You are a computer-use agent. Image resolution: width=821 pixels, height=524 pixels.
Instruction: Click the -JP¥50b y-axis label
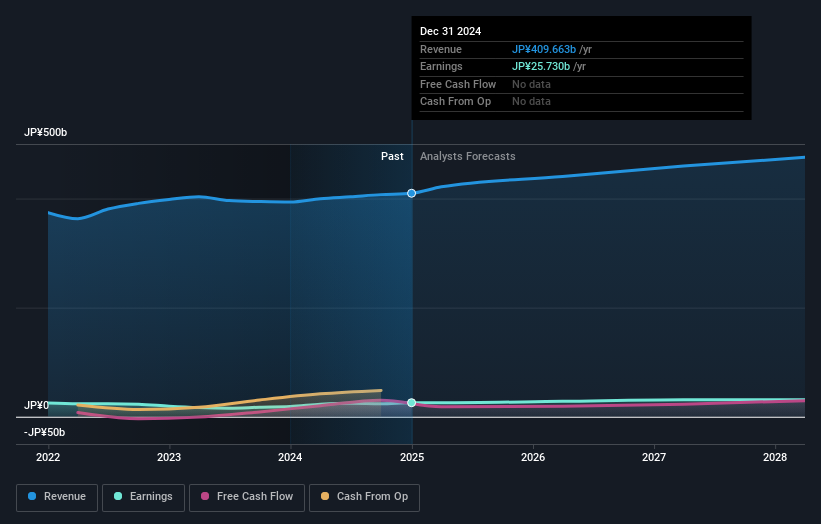point(45,432)
